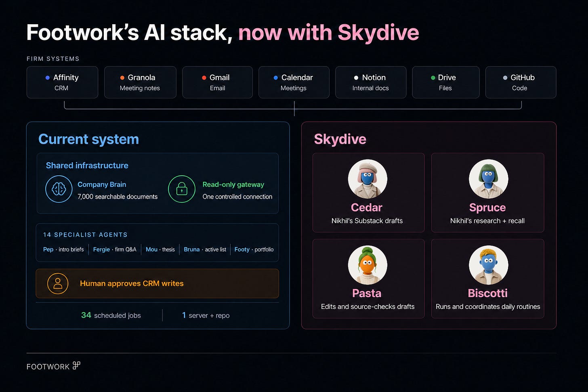Viewport: 588px width, 392px height.
Task: Click the person icon beside Human approves CRM writes
Action: pyautogui.click(x=58, y=283)
